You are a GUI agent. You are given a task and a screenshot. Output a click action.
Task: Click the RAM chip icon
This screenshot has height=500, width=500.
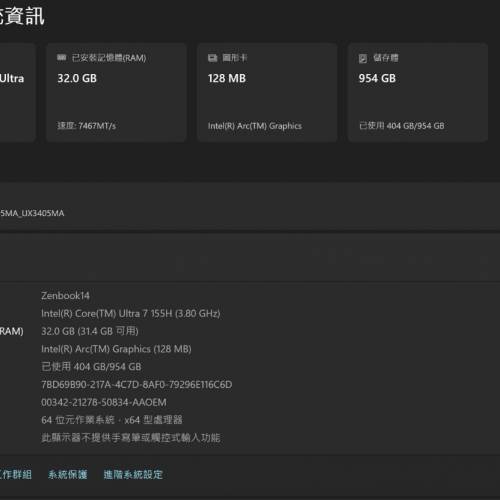click(x=61, y=58)
